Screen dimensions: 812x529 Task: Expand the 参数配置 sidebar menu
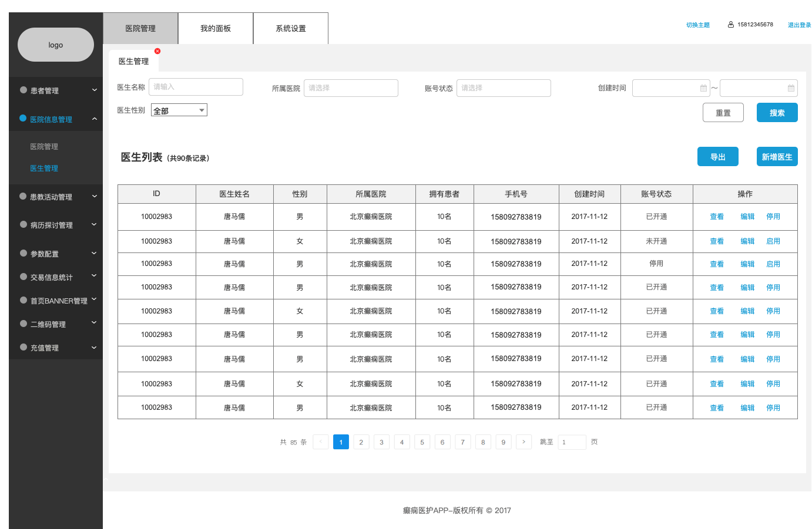pyautogui.click(x=95, y=253)
